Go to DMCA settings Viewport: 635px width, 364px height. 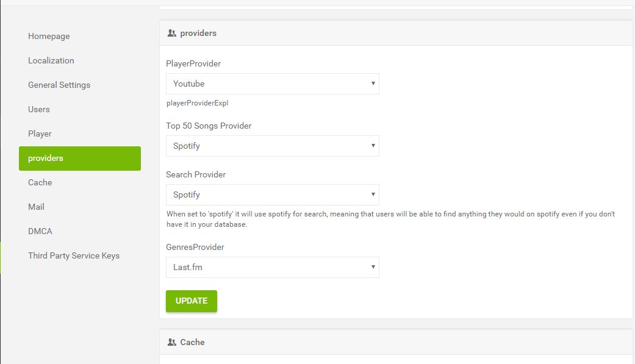click(x=40, y=231)
